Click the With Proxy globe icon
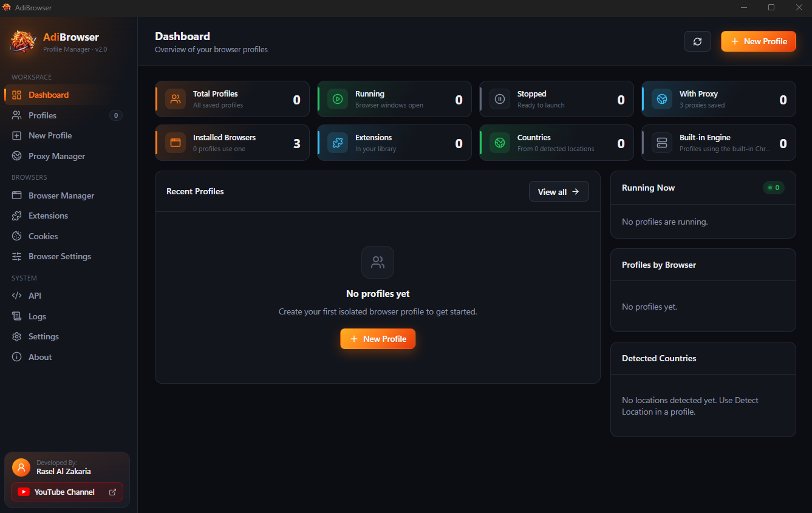812x513 pixels. [662, 99]
